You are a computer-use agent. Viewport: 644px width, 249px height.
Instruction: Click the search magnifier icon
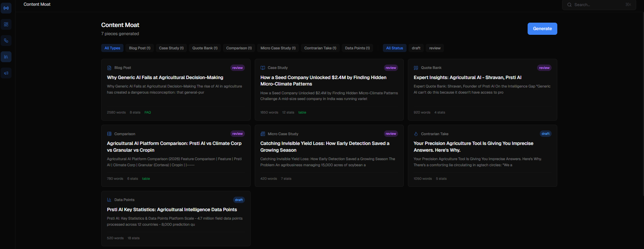pos(569,5)
